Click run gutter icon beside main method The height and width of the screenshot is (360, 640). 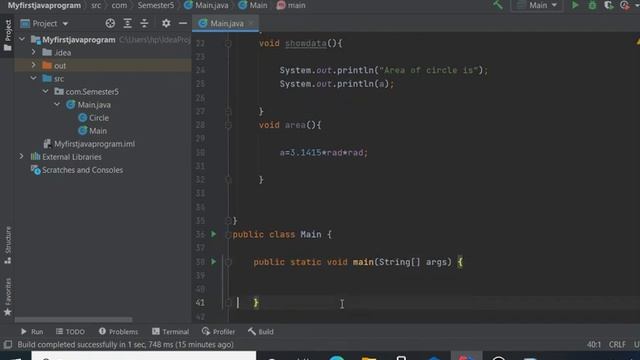click(213, 262)
